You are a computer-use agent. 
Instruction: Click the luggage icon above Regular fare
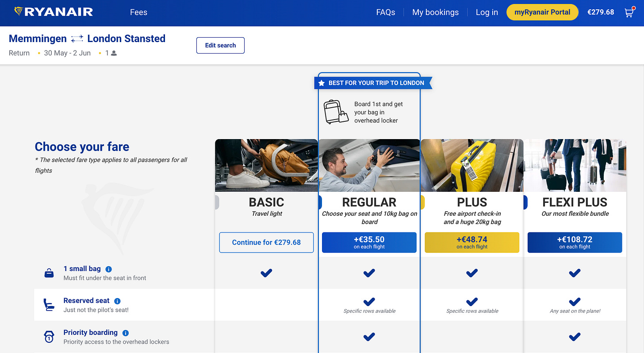pos(336,112)
